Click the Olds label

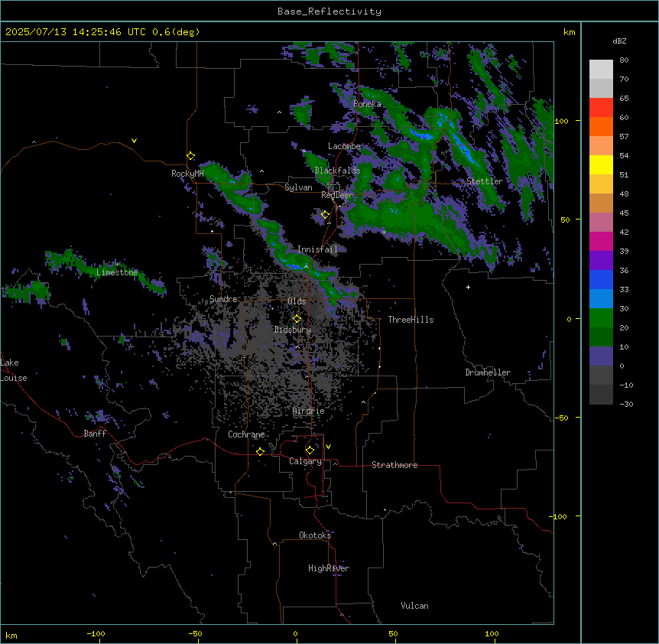[x=297, y=301]
